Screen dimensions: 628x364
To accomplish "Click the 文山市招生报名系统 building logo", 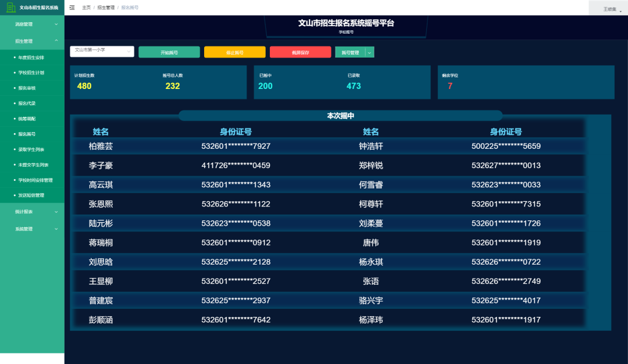I will coord(9,8).
